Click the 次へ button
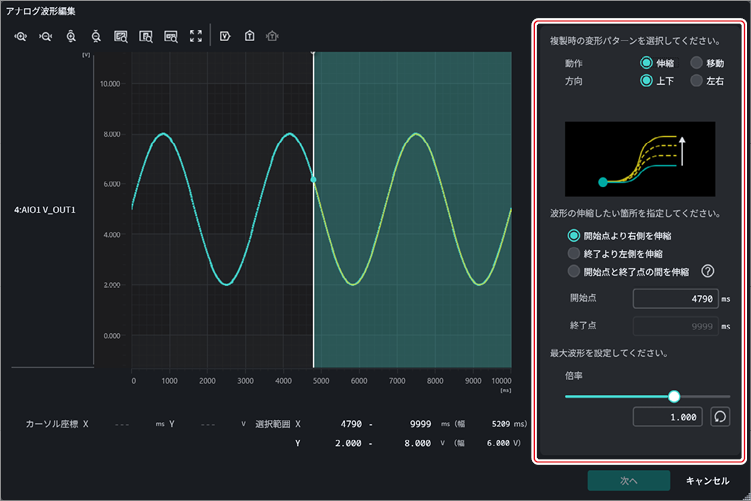This screenshot has width=751, height=501. [x=629, y=480]
